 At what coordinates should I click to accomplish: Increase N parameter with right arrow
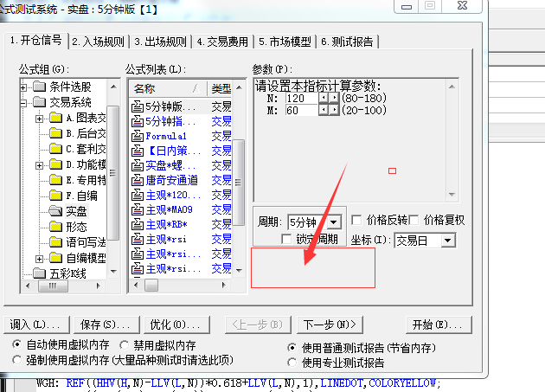(x=334, y=98)
